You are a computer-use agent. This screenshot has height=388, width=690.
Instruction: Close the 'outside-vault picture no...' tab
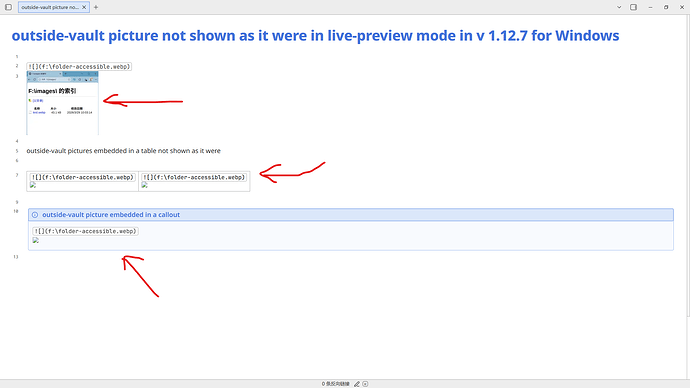pos(84,7)
